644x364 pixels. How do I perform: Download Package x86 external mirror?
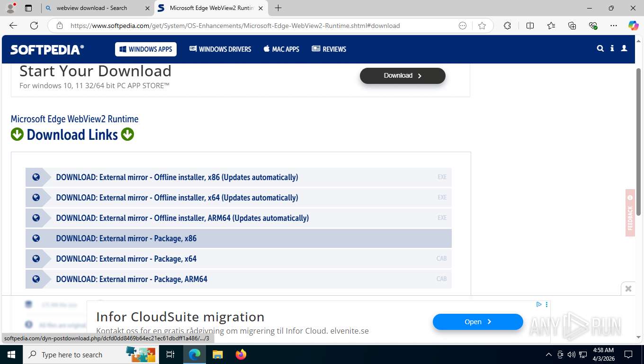[x=239, y=238]
